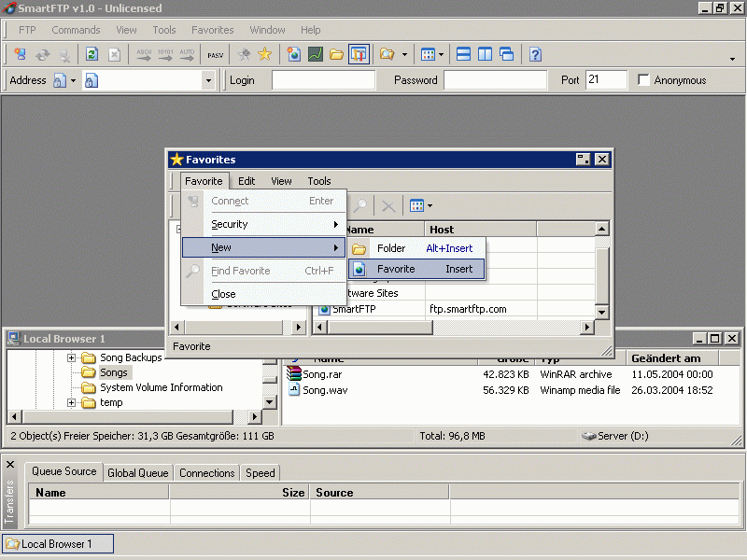Screen dimensions: 747x560
Task: Click the Login input field
Action: coord(323,80)
